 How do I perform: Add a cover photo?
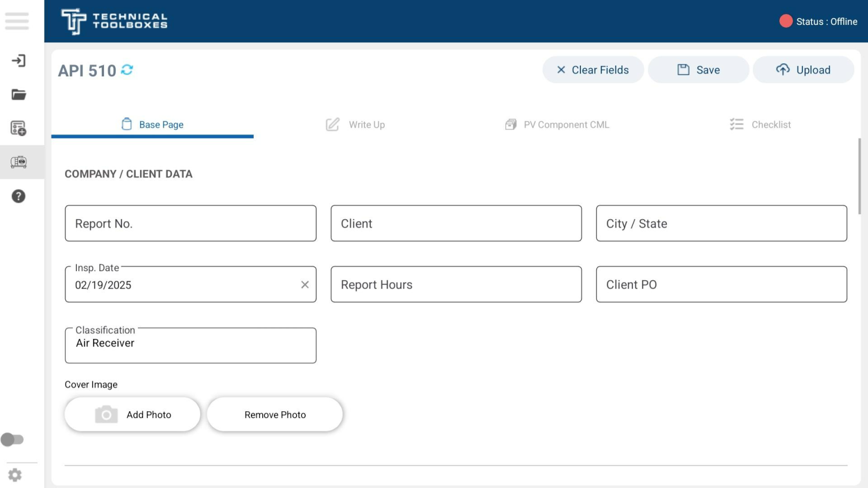[x=132, y=414]
